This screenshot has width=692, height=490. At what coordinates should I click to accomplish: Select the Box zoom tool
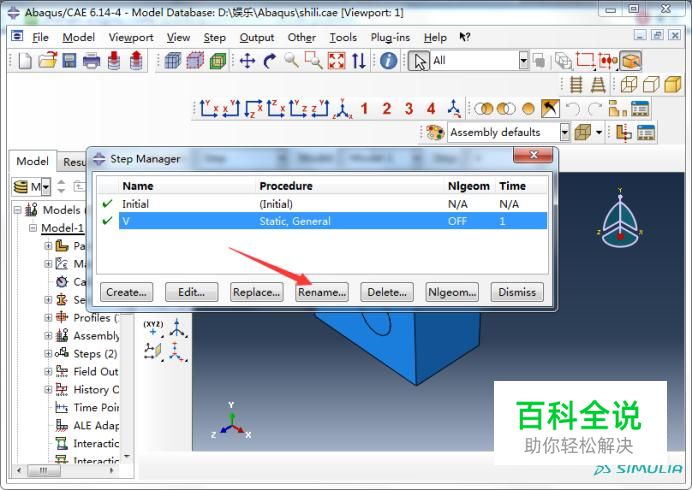(x=313, y=60)
